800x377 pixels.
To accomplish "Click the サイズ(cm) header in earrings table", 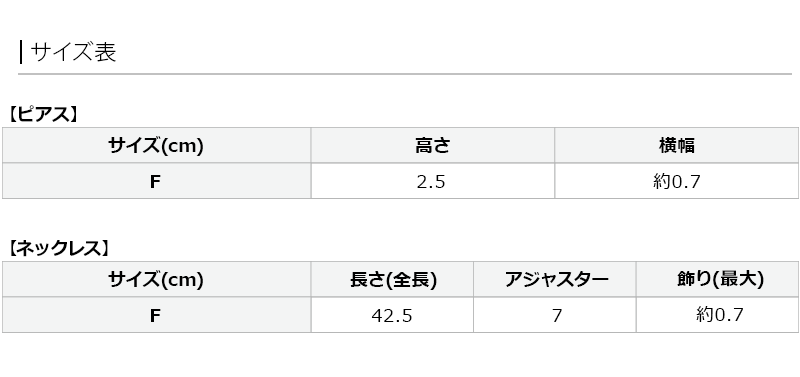I will click(x=156, y=145).
